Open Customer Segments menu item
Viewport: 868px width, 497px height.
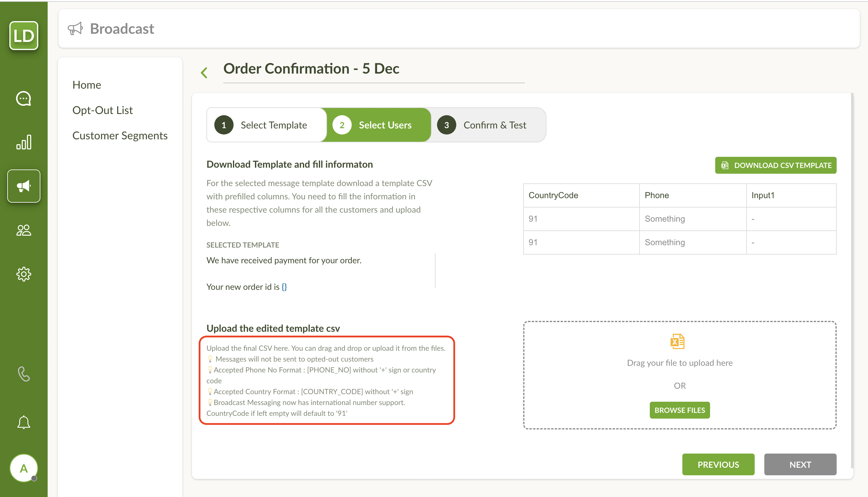coord(120,135)
